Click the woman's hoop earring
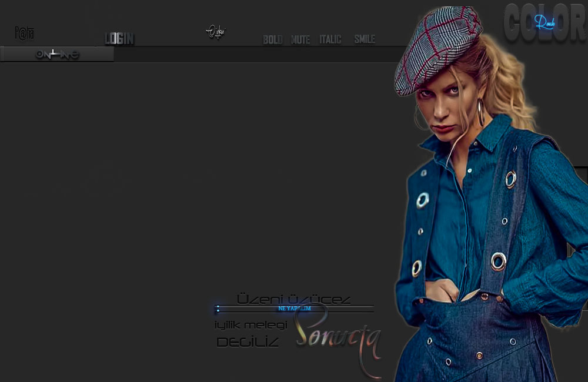Viewport: 588px width, 382px height. [480, 112]
